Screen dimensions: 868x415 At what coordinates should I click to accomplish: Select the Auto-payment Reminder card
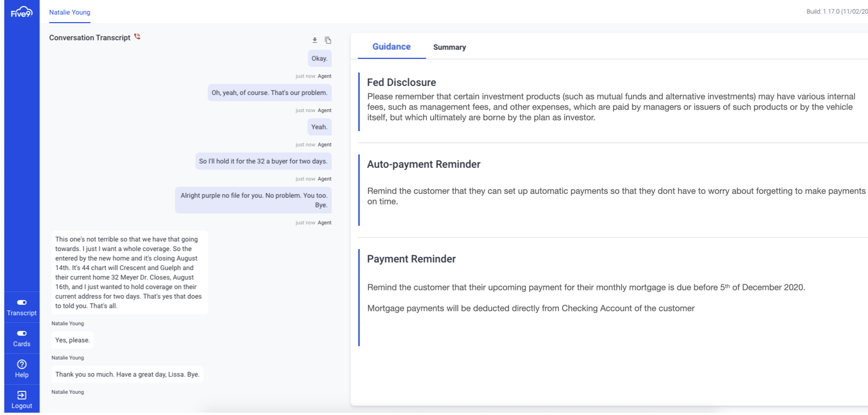pyautogui.click(x=423, y=164)
